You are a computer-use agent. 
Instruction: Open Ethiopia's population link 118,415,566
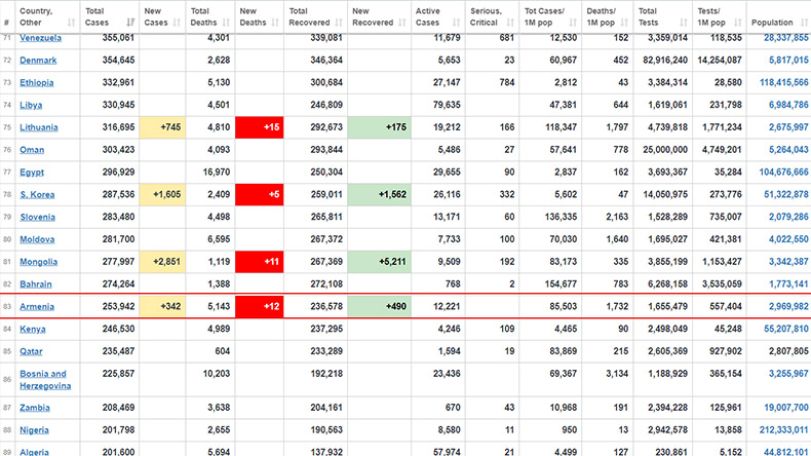point(784,82)
